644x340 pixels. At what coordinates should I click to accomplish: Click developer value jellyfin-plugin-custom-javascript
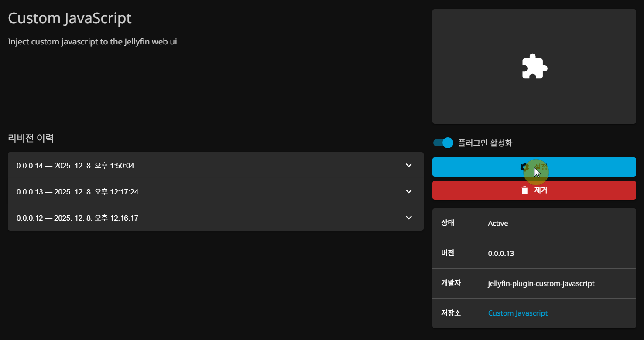541,283
